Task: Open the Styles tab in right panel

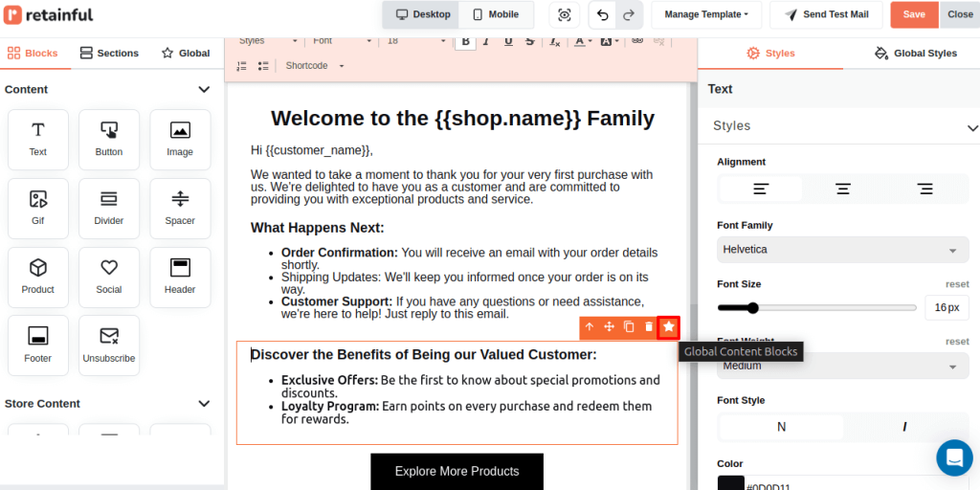Action: coord(770,54)
